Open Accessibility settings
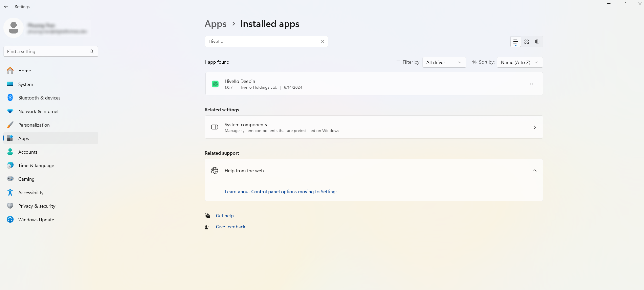 click(31, 193)
